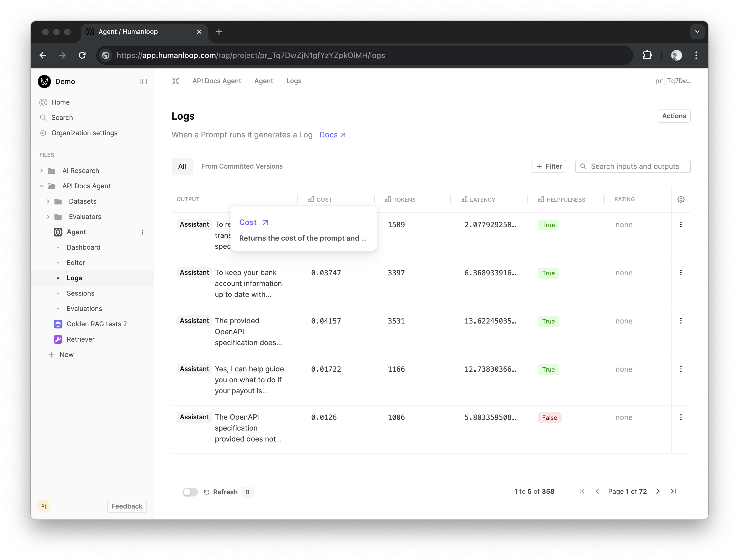This screenshot has width=739, height=560.
Task: Click API Docs Agent breadcrumb
Action: coord(216,81)
